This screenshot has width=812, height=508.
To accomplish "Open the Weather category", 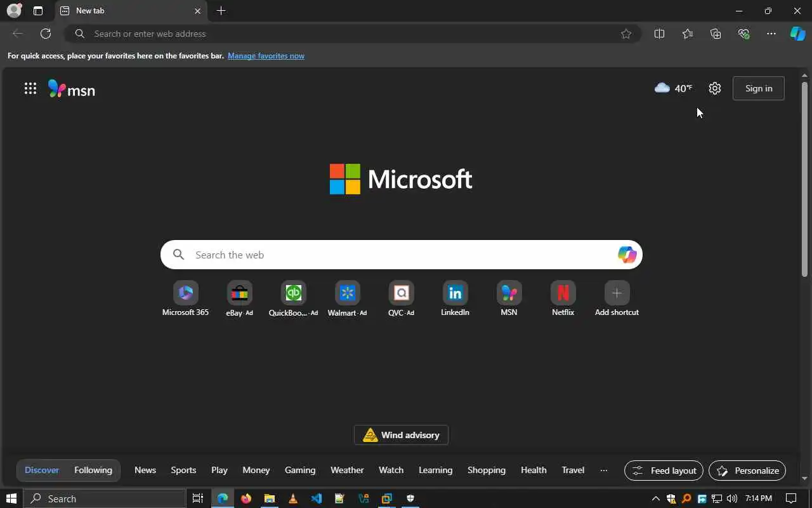I will (347, 470).
